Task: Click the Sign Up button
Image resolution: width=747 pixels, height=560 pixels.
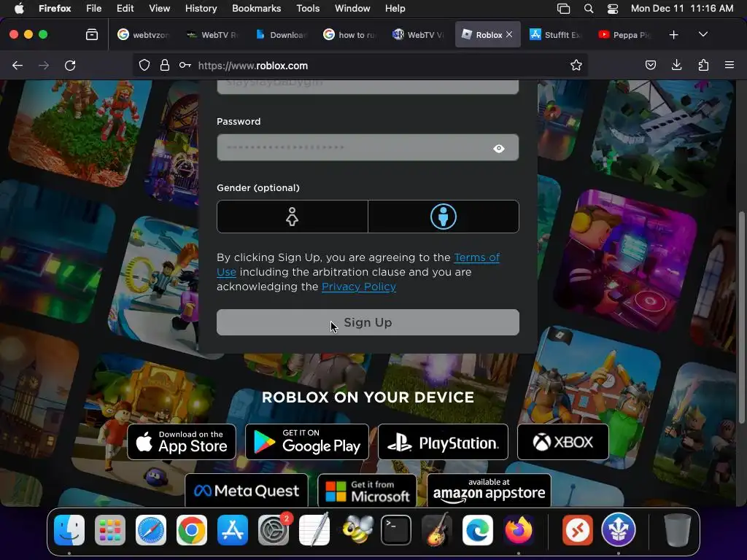Action: point(368,322)
